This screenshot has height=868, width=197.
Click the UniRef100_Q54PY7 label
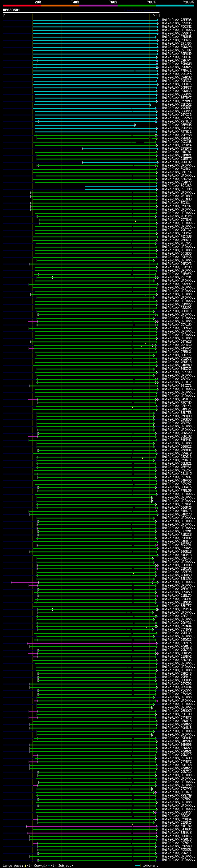coord(177,183)
